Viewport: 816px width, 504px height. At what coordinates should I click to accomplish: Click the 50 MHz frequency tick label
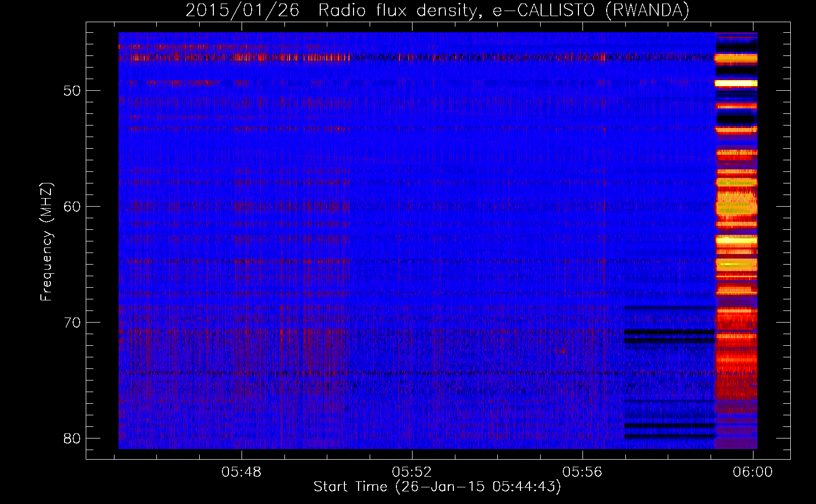pos(72,91)
